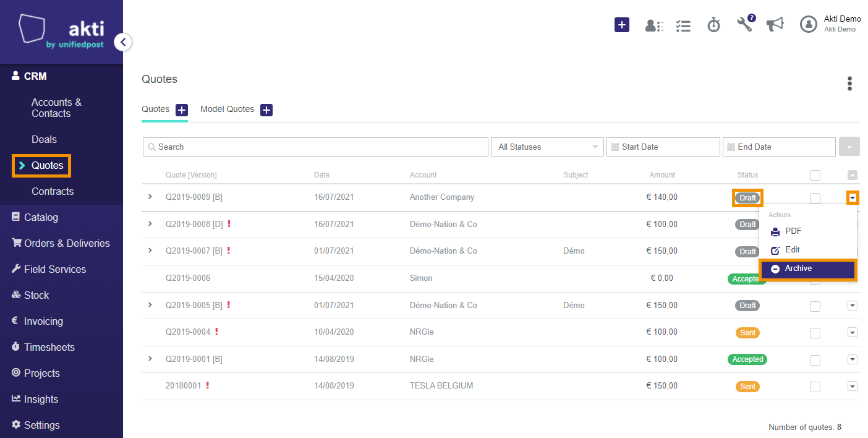Collapse the sidebar with the arrow button
Image resolution: width=868 pixels, height=438 pixels.
(123, 42)
